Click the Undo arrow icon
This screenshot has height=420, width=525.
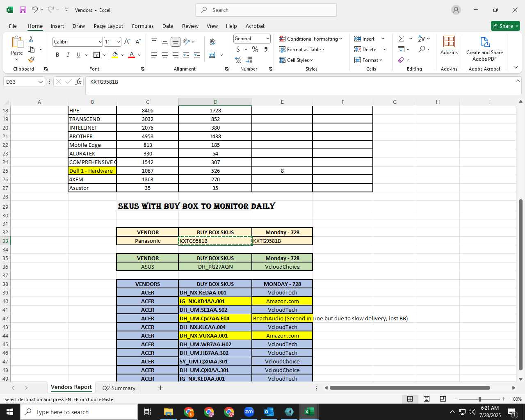pyautogui.click(x=35, y=10)
